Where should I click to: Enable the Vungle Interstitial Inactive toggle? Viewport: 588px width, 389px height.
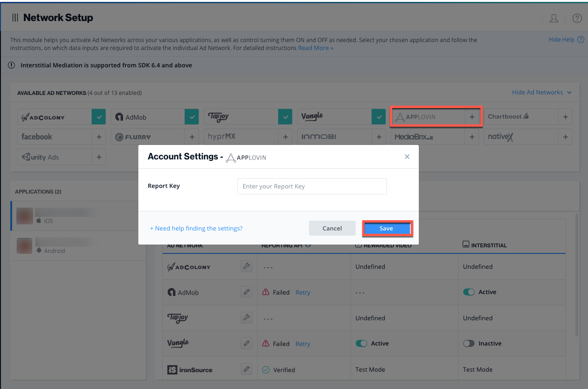coord(469,343)
